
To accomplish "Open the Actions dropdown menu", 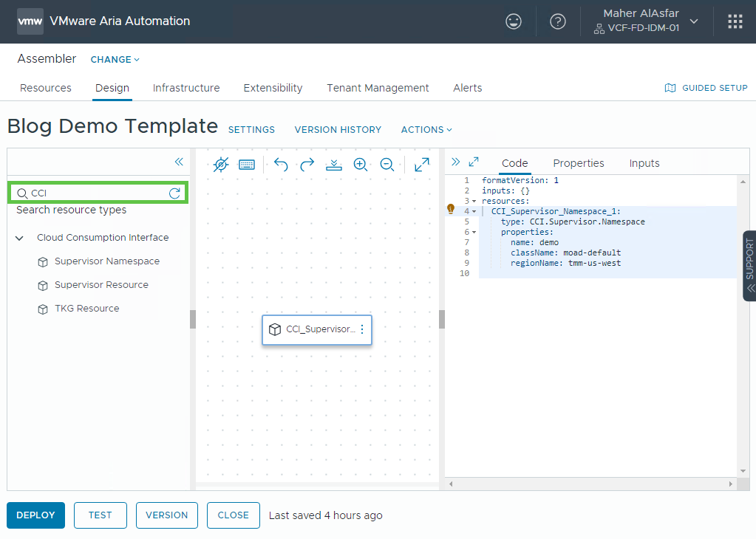I will [426, 129].
